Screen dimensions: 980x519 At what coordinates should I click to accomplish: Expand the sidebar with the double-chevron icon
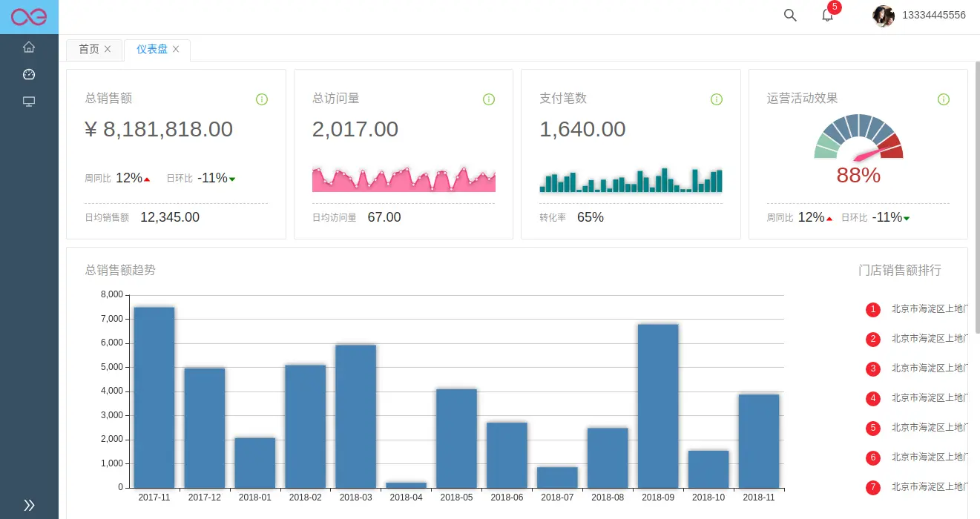[29, 505]
